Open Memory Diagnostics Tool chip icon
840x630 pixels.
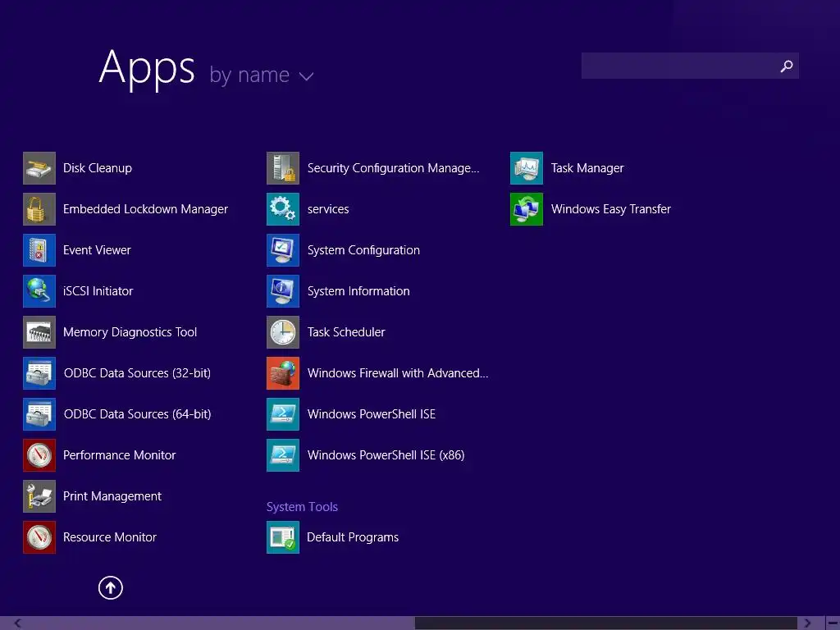(39, 332)
